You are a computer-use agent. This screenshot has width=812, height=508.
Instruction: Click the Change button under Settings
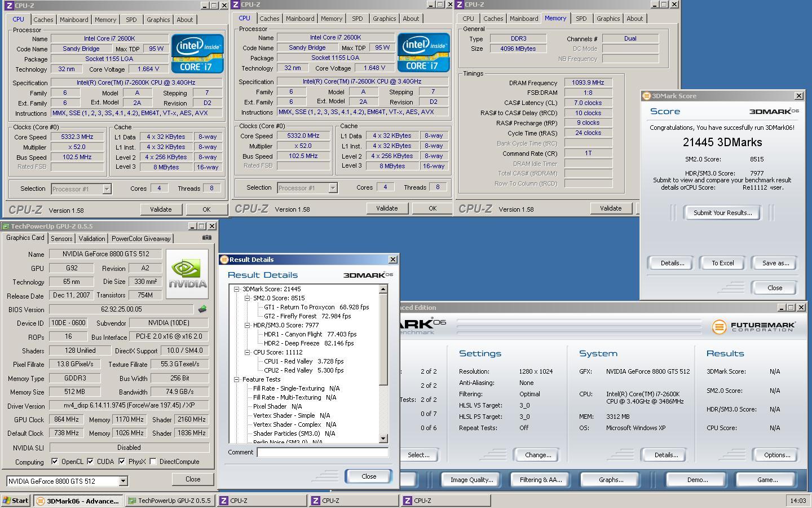pos(538,455)
